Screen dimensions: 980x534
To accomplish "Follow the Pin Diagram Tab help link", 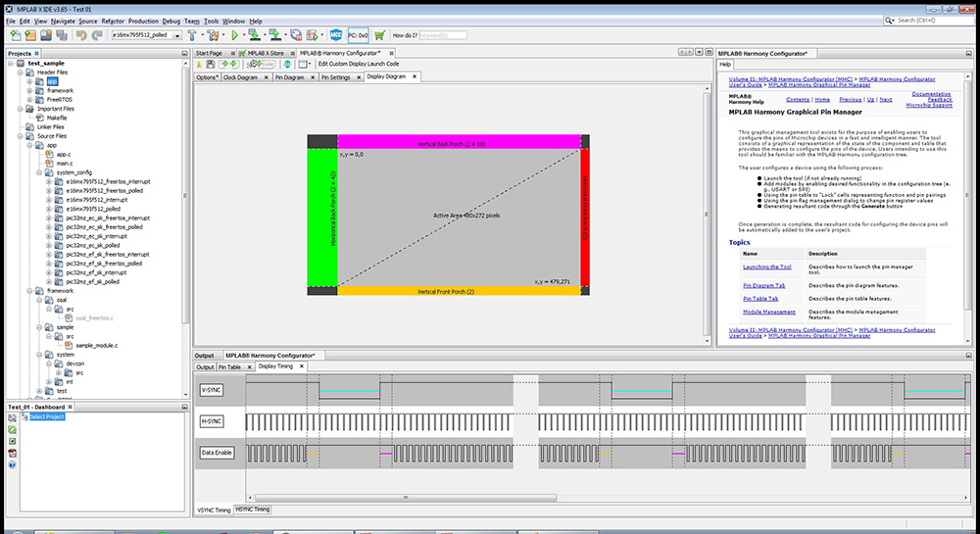I will coord(763,285).
